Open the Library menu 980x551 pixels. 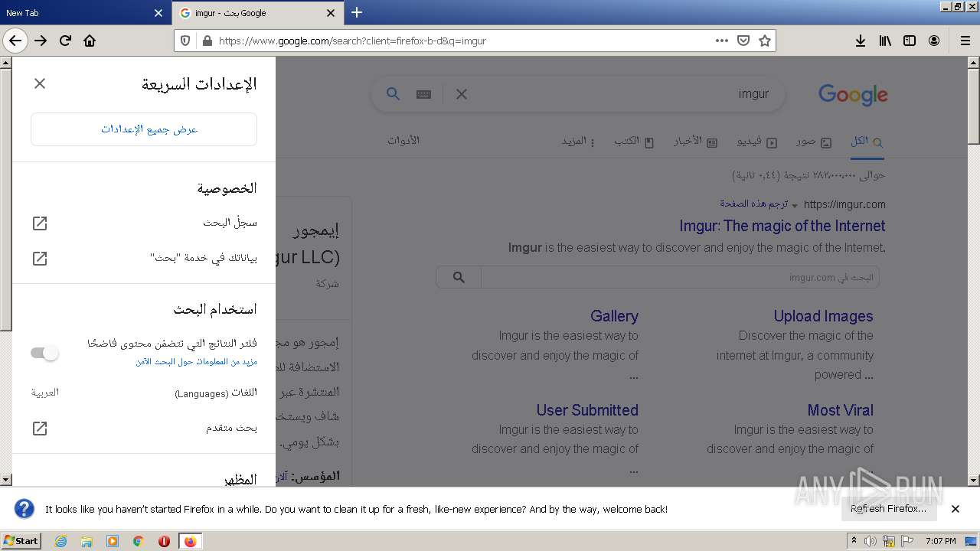pyautogui.click(x=885, y=41)
